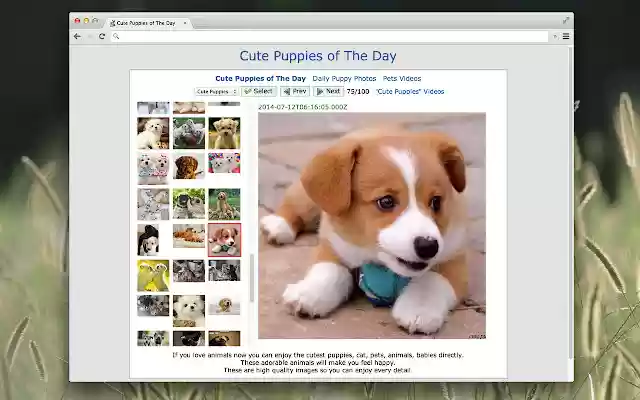Open the Cute Puppies category dropdown
640x400 pixels.
[216, 92]
